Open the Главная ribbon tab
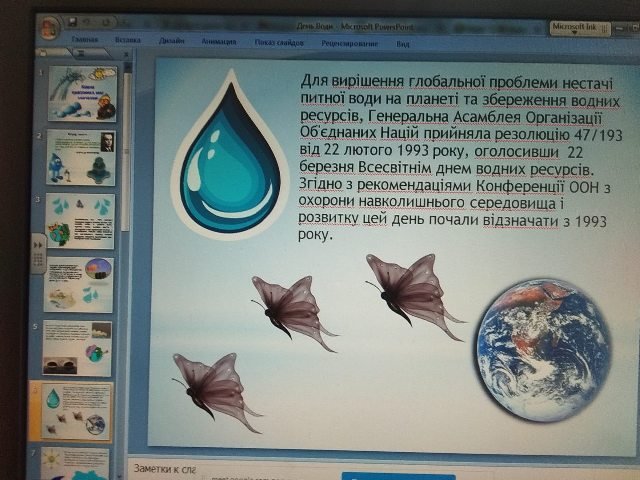This screenshot has height=480, width=640. 84,39
